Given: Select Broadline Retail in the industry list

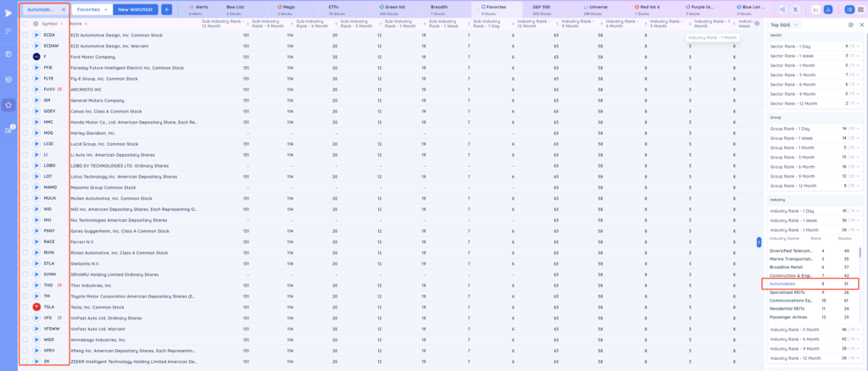Looking at the screenshot, I should click(787, 267).
